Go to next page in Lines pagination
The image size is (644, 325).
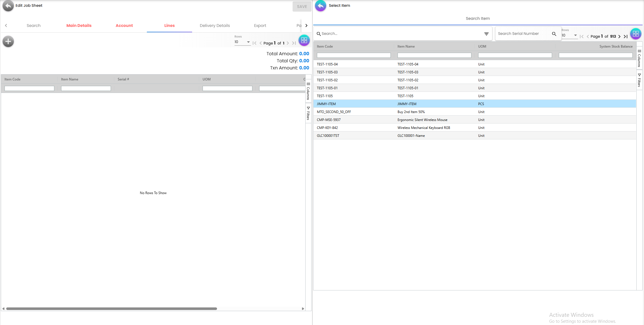point(288,43)
